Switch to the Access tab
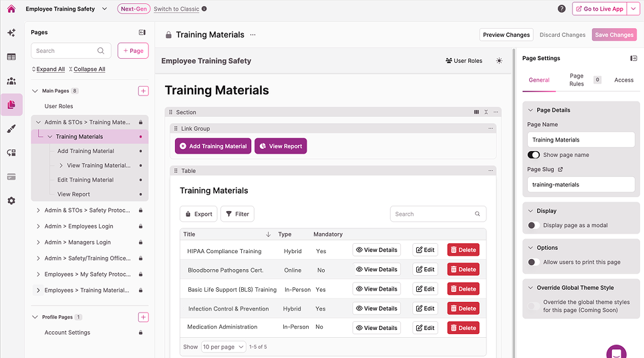 [x=623, y=80]
